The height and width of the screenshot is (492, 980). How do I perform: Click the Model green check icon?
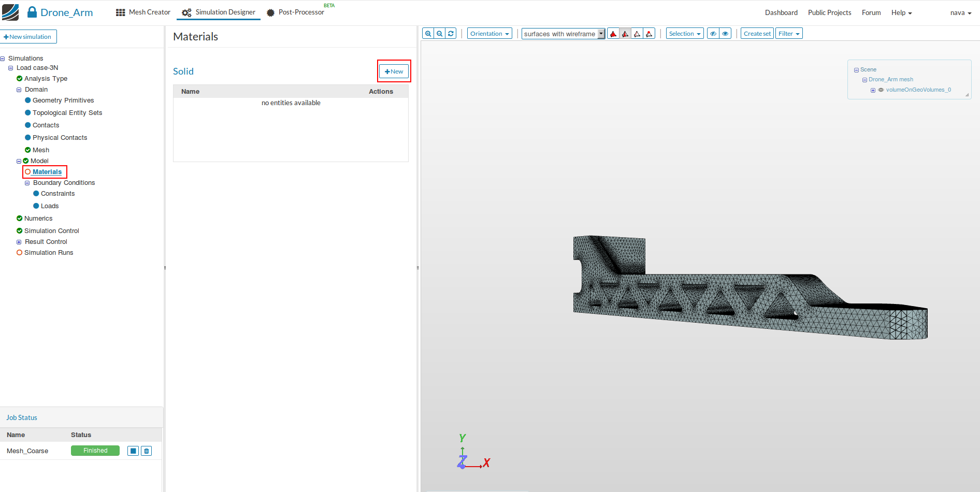(26, 161)
